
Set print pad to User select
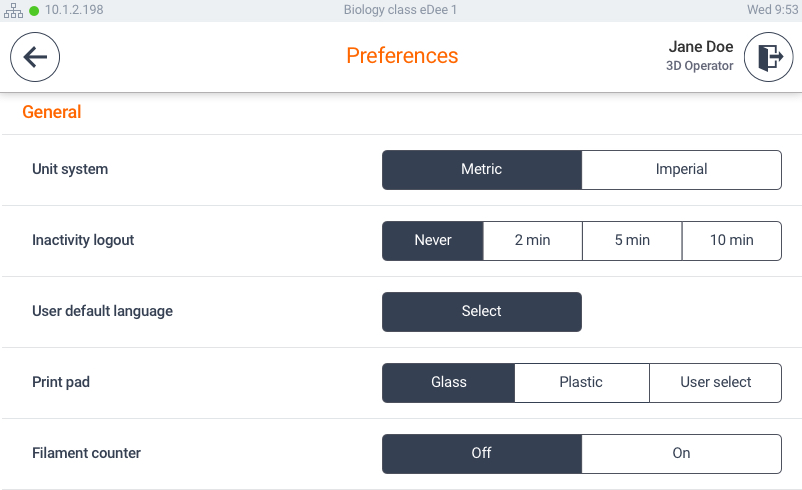[x=716, y=383]
